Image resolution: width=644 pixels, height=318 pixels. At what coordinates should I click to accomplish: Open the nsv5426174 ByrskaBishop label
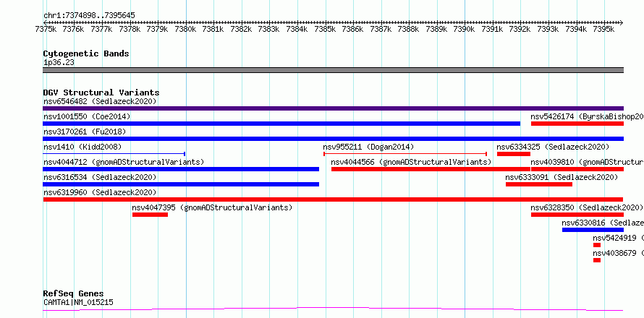point(587,116)
